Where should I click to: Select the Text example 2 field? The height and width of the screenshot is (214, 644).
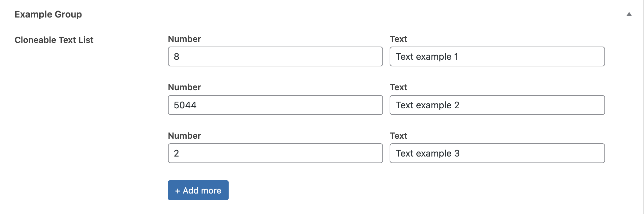tap(497, 105)
